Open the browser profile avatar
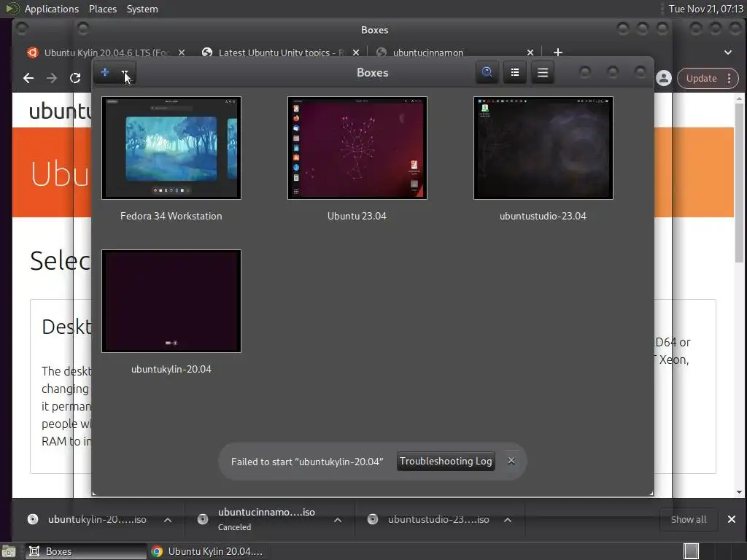 (x=664, y=78)
